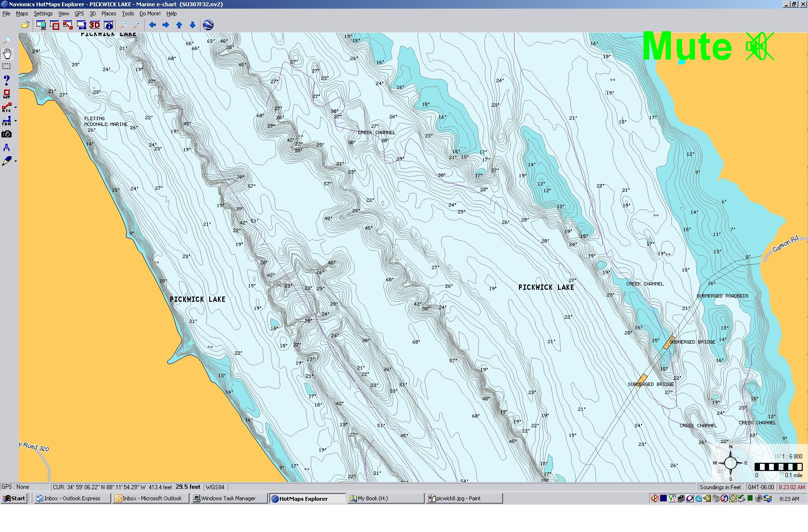
Task: Open Google Earth globe icon
Action: (208, 25)
